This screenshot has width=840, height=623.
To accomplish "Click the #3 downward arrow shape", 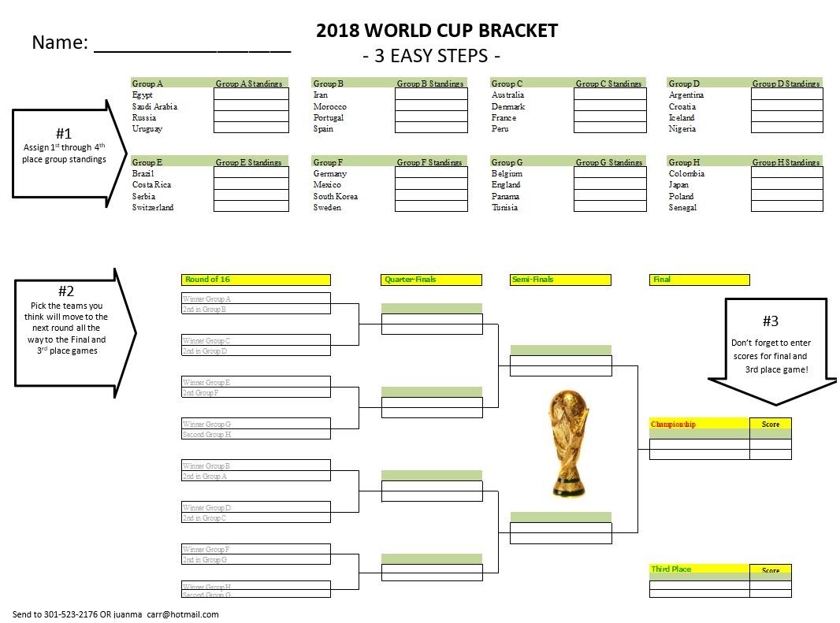I will point(771,351).
